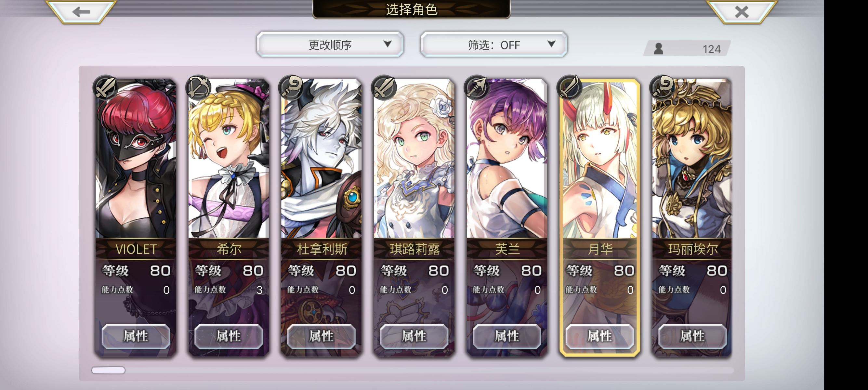Click the staff class icon on 玛丽埃尔's card
The width and height of the screenshot is (868, 390).
pos(662,87)
